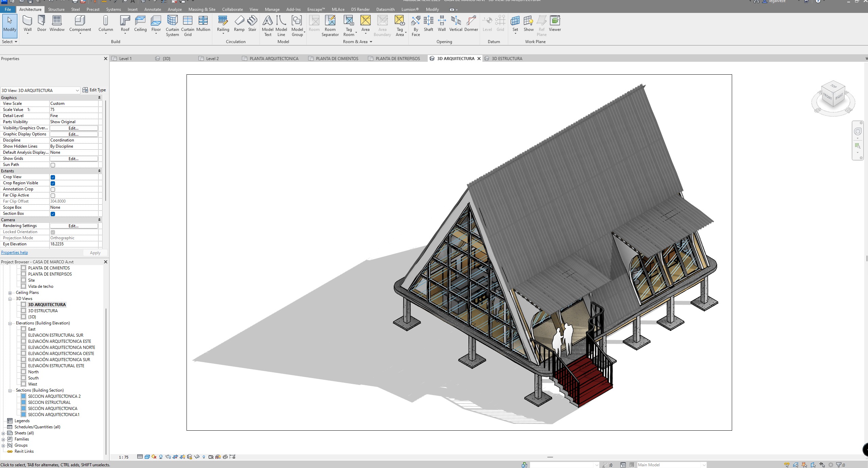Close the 3D ARQUITECTURA view tab
Screen dimensions: 868x468
point(479,58)
